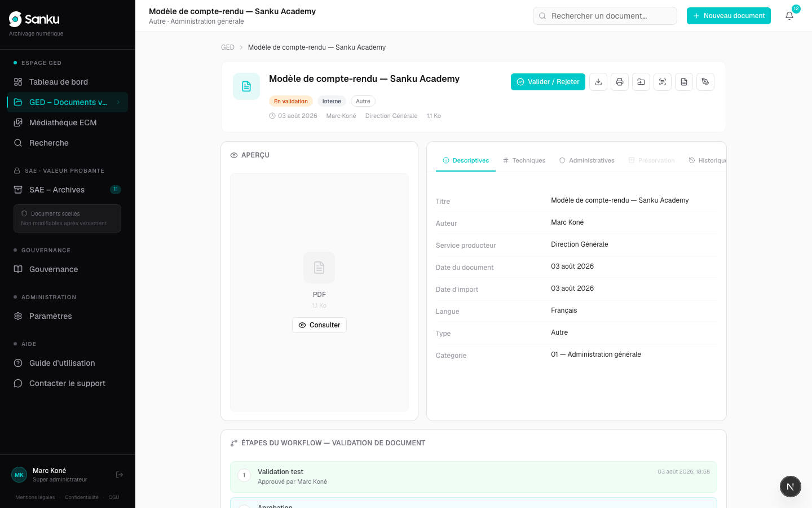This screenshot has width=812, height=508.
Task: Click Service producteur value 'Direction Générale'
Action: (580, 244)
